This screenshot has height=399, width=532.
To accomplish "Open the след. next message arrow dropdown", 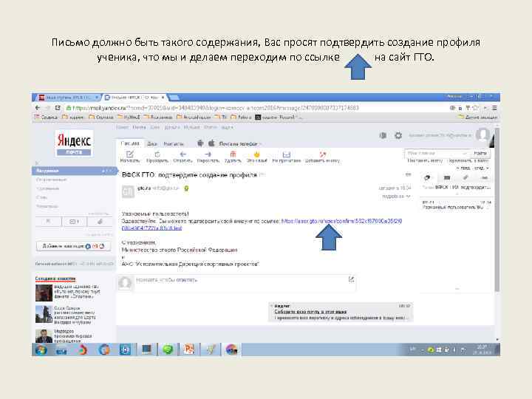I will (x=481, y=168).
